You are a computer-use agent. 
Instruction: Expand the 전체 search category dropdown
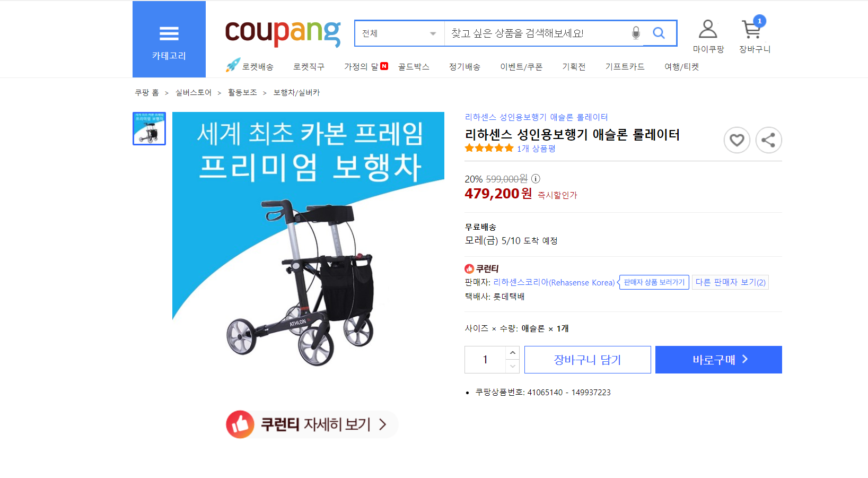[399, 33]
